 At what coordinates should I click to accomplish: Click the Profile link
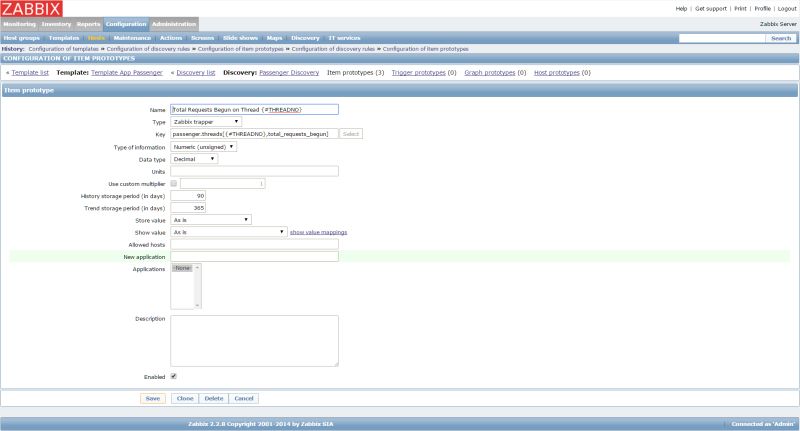click(x=762, y=9)
